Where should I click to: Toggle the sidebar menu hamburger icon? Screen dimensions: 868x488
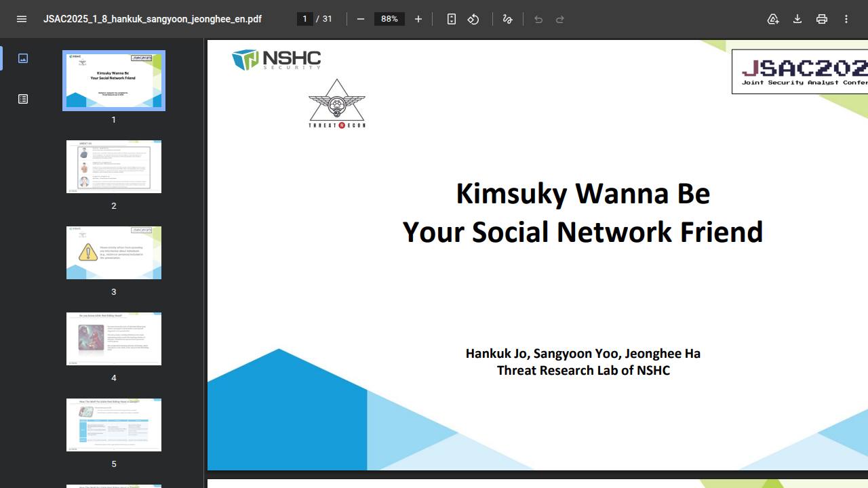coord(22,19)
